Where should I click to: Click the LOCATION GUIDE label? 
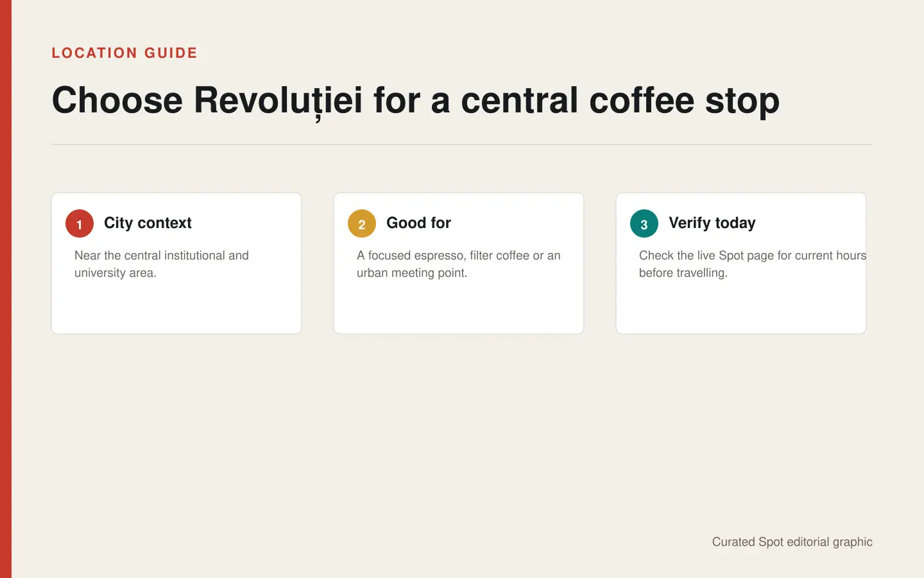pos(124,53)
